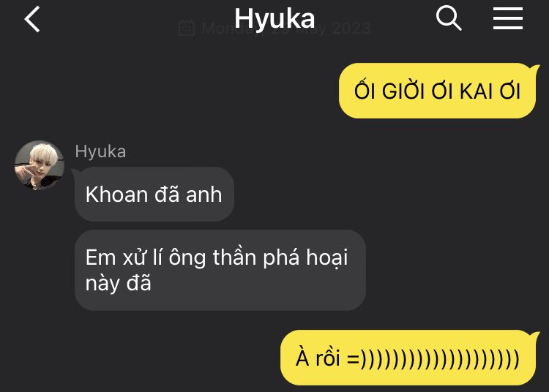
Task: Tap the Hyuka chat title in header
Action: [x=274, y=18]
